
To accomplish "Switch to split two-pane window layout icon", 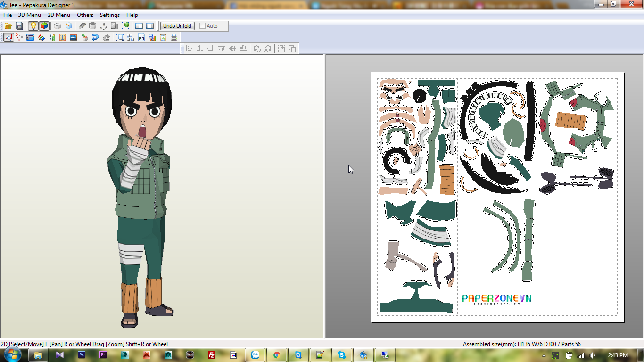I will tap(139, 26).
